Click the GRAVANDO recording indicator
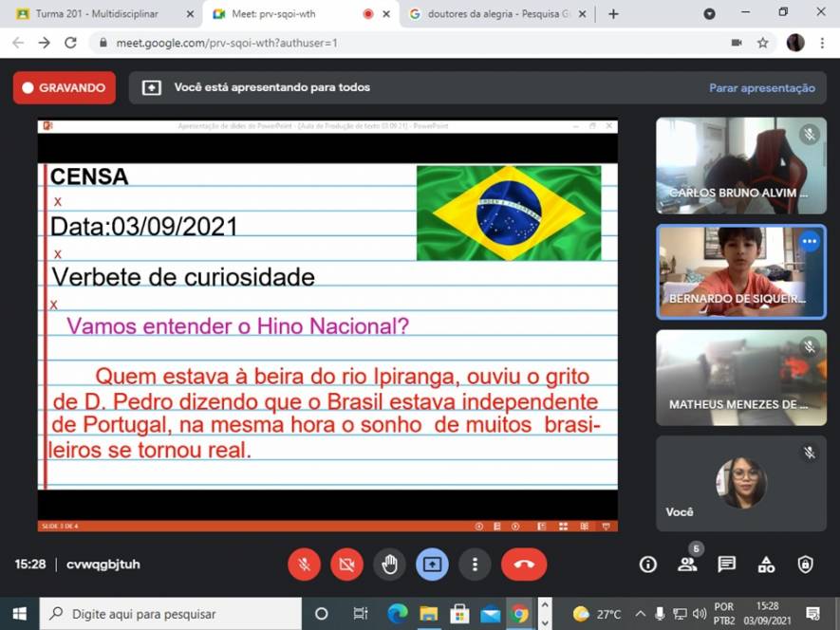Viewport: 840px width, 630px height. point(64,88)
